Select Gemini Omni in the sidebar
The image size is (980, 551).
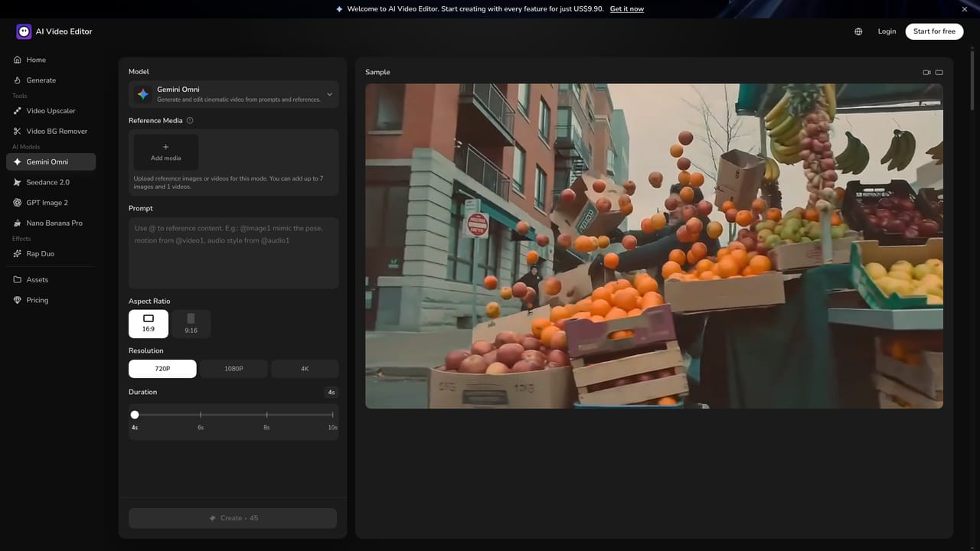pos(51,162)
